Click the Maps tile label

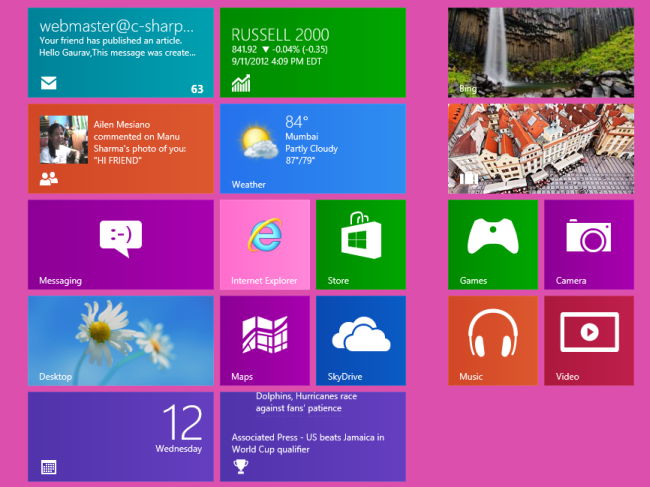pos(242,377)
